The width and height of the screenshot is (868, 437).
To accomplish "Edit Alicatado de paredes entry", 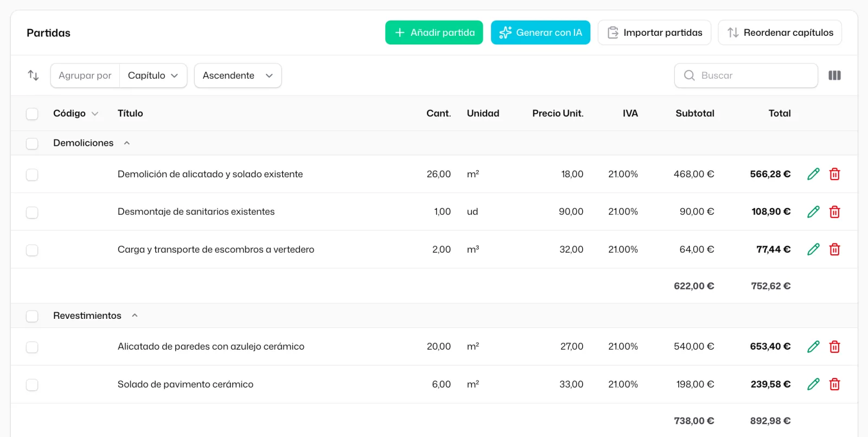I will 813,346.
